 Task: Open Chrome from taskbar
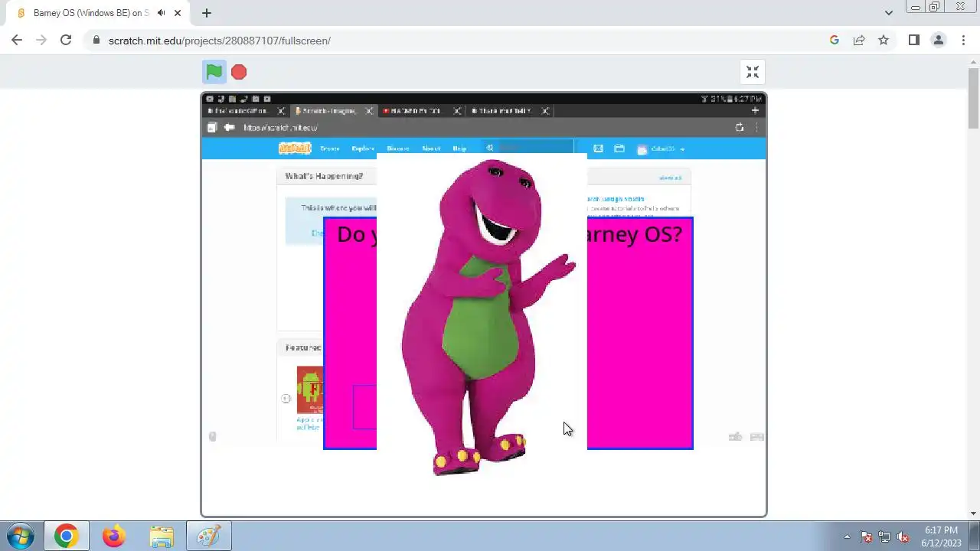click(x=66, y=536)
